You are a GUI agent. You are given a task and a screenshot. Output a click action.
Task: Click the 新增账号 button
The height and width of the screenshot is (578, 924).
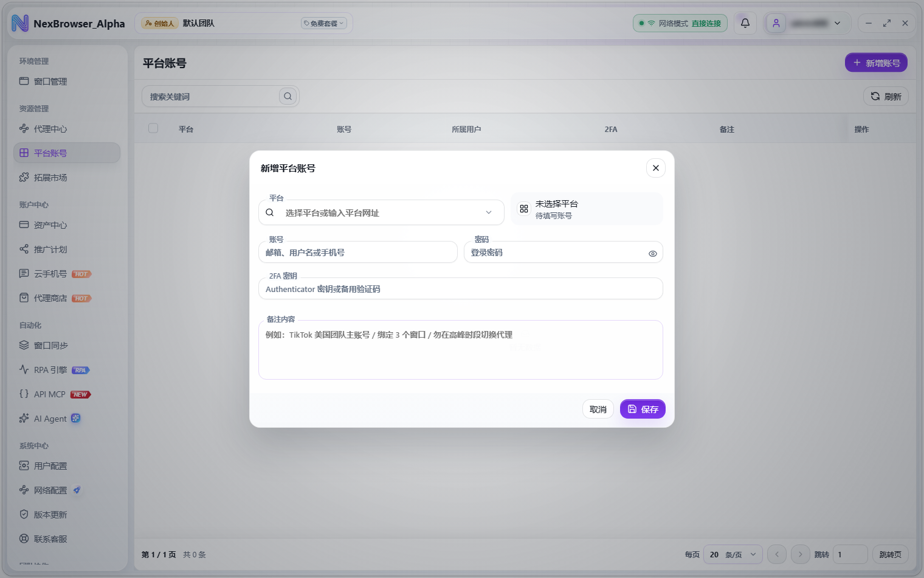click(x=876, y=63)
